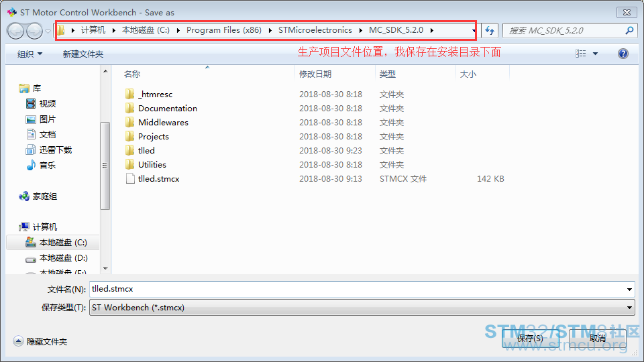The height and width of the screenshot is (362, 644).
Task: Click the Back navigation arrow button
Action: tap(15, 31)
